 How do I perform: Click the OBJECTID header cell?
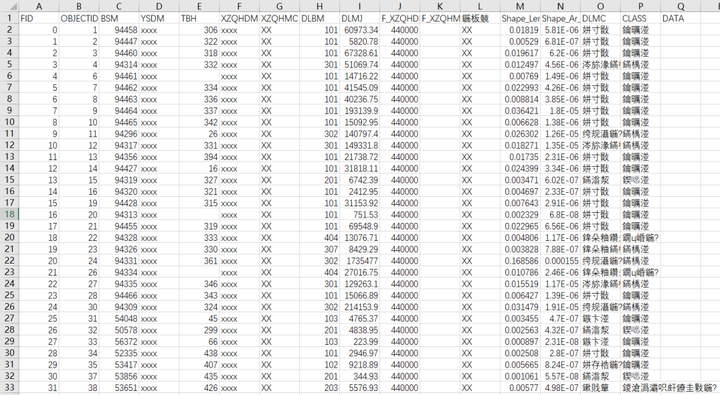coord(79,18)
